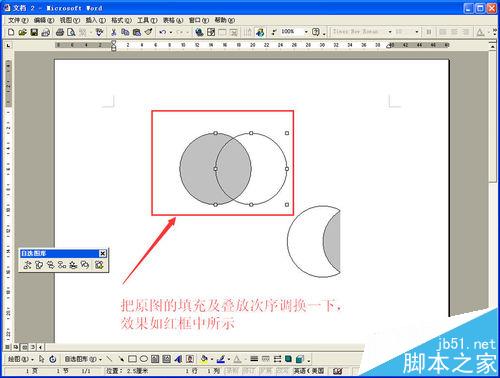
Task: Close the floating AutoShapes palette
Action: (x=103, y=254)
